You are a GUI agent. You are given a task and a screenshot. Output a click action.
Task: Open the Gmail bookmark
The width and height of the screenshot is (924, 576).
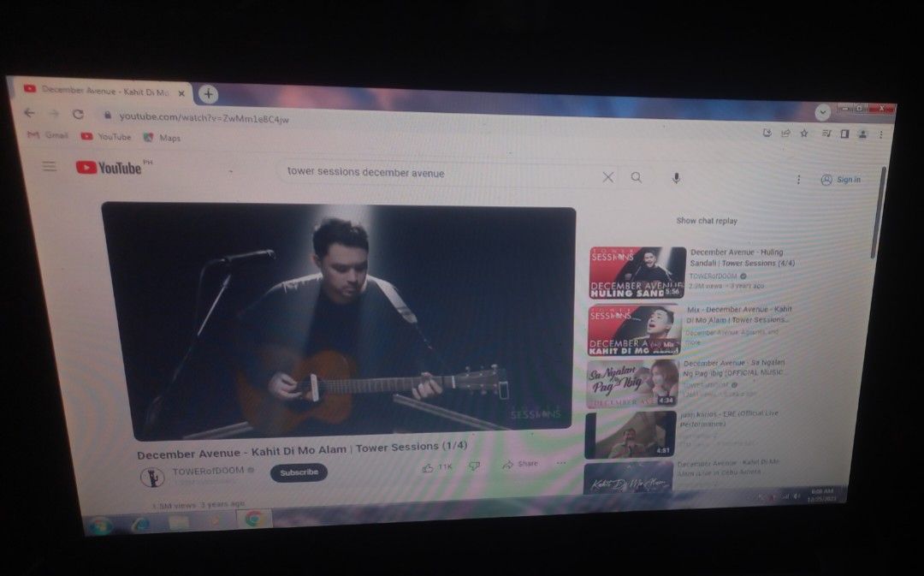click(x=48, y=135)
